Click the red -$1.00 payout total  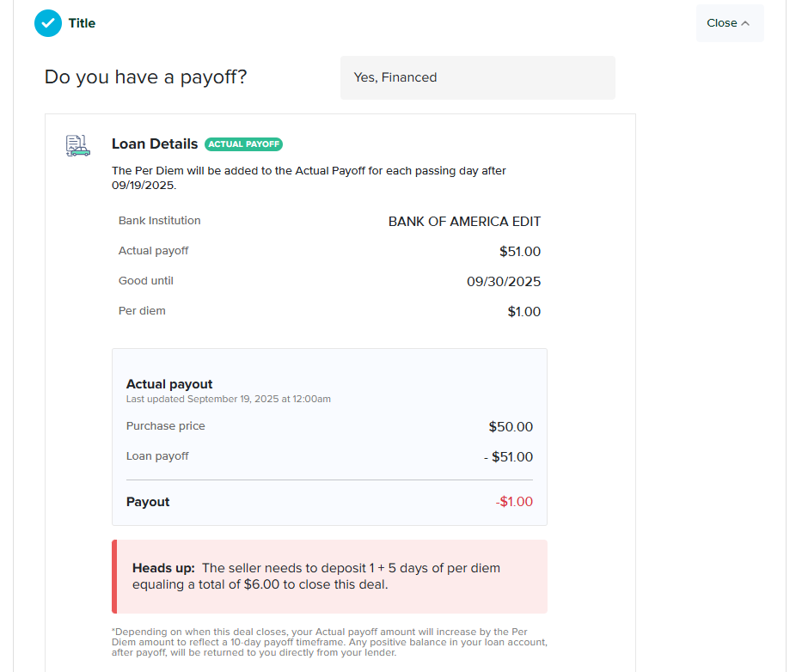(x=514, y=502)
